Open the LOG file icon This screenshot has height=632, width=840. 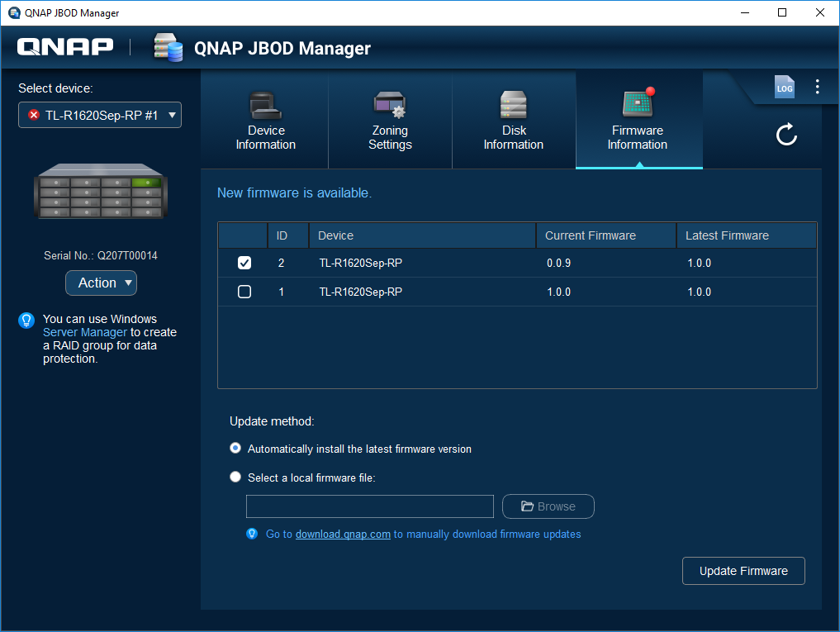(x=784, y=88)
